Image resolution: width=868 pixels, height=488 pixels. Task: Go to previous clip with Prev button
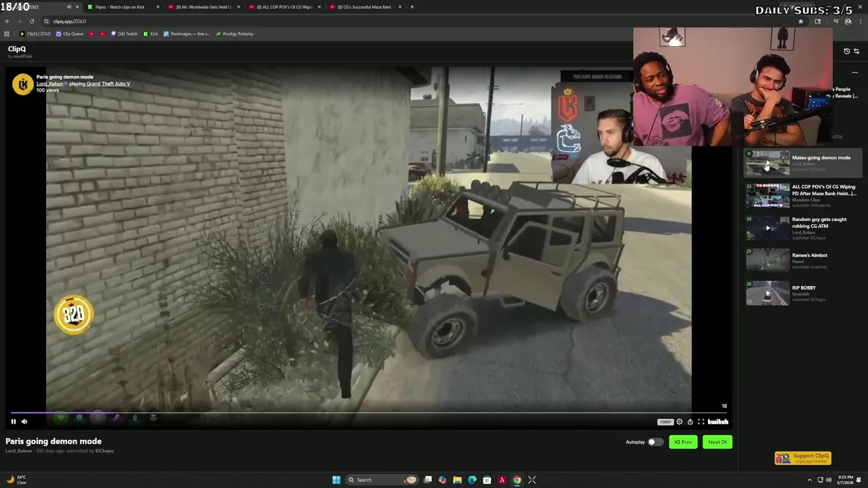pyautogui.click(x=683, y=442)
